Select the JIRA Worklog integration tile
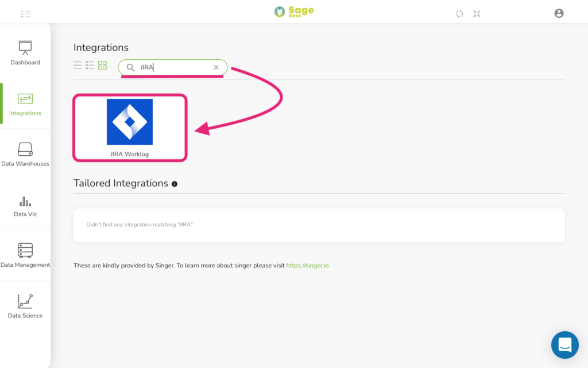This screenshot has height=368, width=588. (130, 128)
